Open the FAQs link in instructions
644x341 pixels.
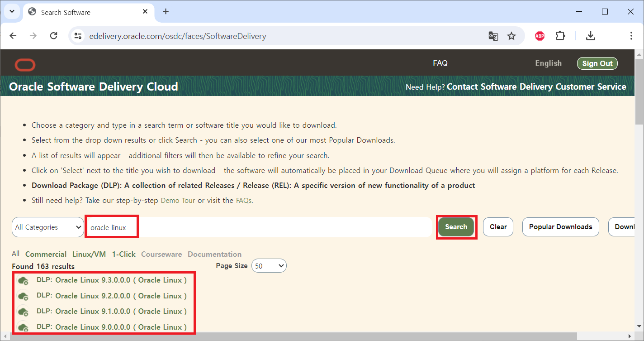(x=243, y=200)
